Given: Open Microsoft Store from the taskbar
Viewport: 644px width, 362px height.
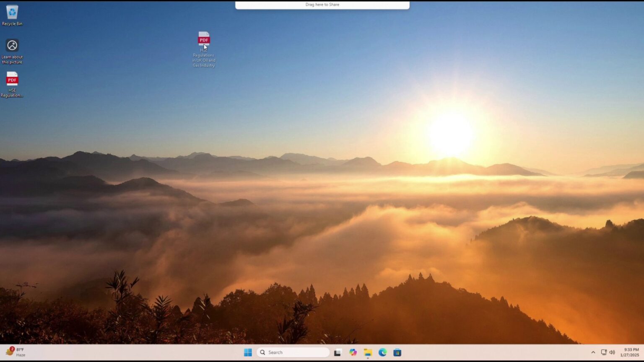Looking at the screenshot, I should point(397,352).
